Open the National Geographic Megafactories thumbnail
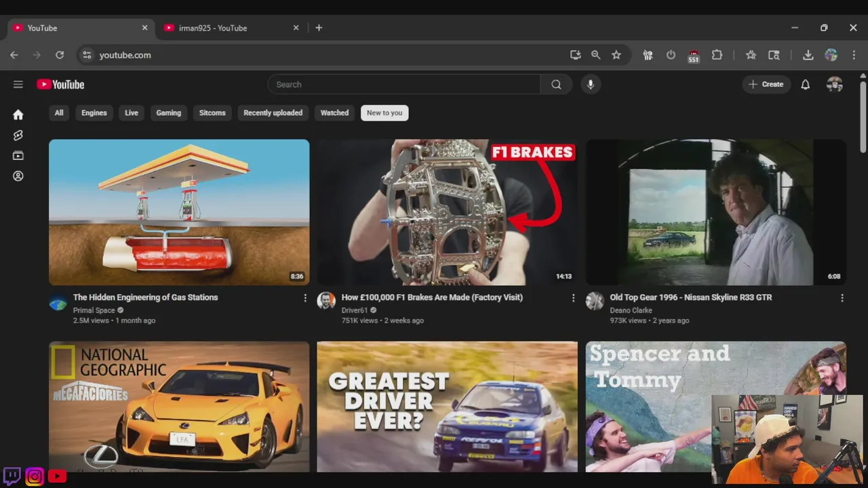Screen dimensions: 868x488 click(x=179, y=407)
